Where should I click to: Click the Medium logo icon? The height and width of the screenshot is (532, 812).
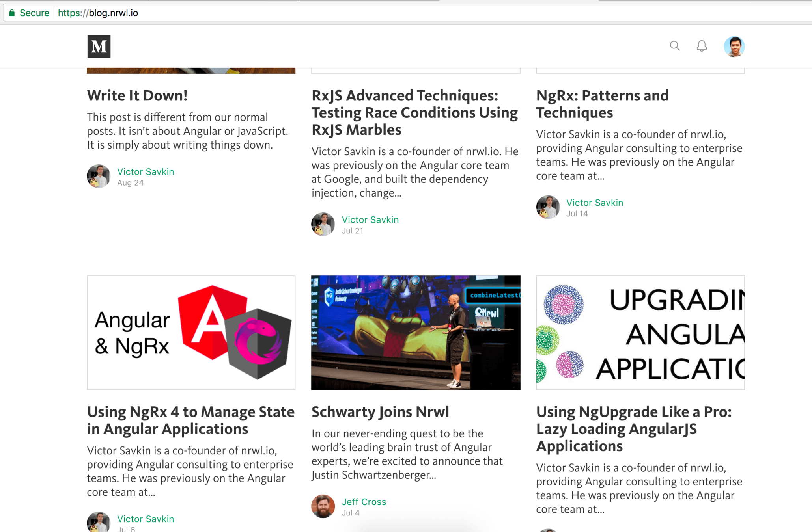99,46
